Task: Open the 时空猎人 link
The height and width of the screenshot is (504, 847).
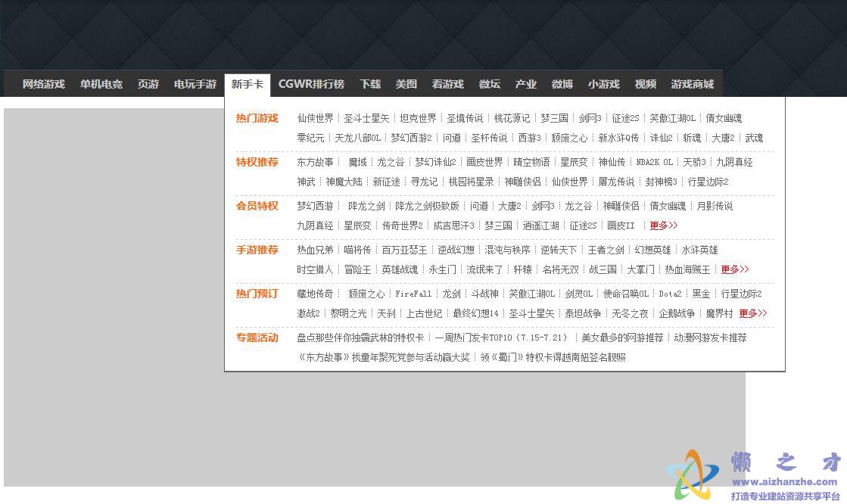Action: pyautogui.click(x=315, y=269)
